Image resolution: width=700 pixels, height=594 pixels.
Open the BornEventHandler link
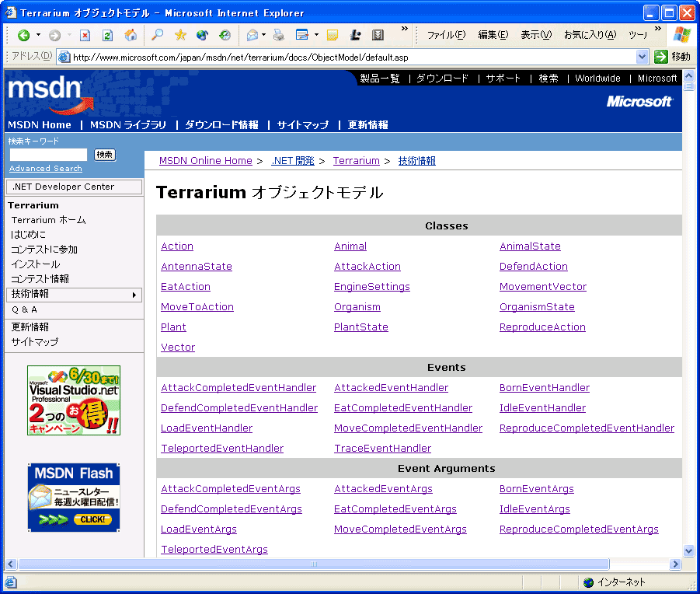pos(544,388)
